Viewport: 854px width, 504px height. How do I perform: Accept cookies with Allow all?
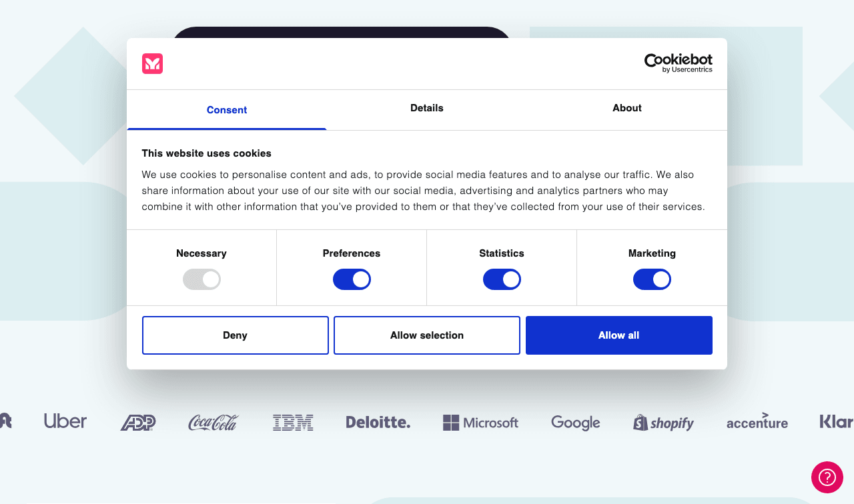tap(619, 335)
